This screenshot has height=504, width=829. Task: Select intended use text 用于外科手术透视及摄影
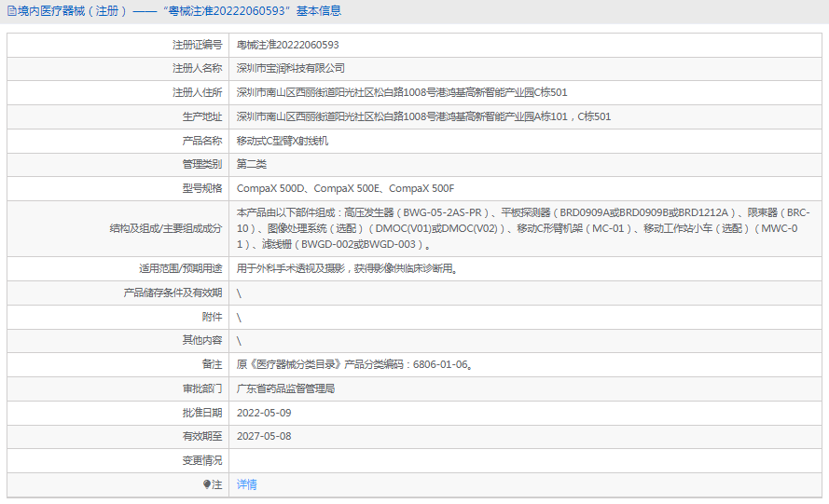pyautogui.click(x=291, y=269)
